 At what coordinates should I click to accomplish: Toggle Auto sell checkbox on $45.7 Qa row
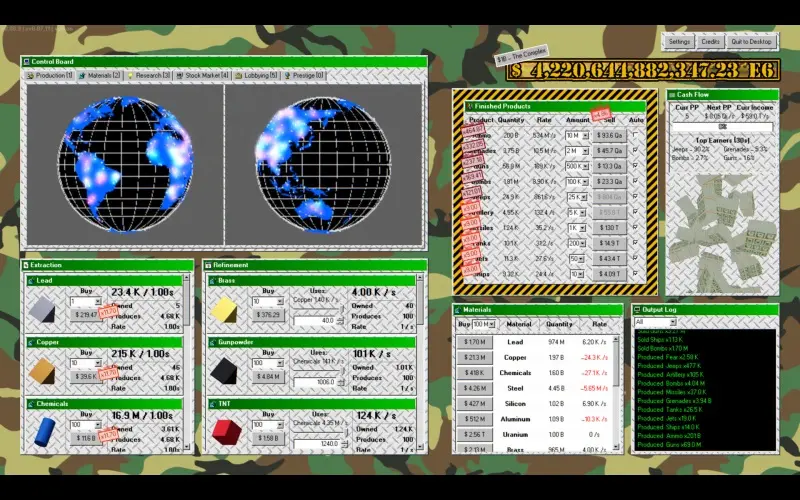tap(635, 150)
